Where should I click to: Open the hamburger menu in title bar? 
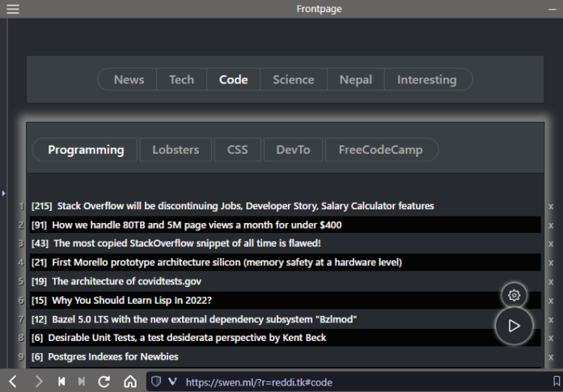(x=13, y=9)
